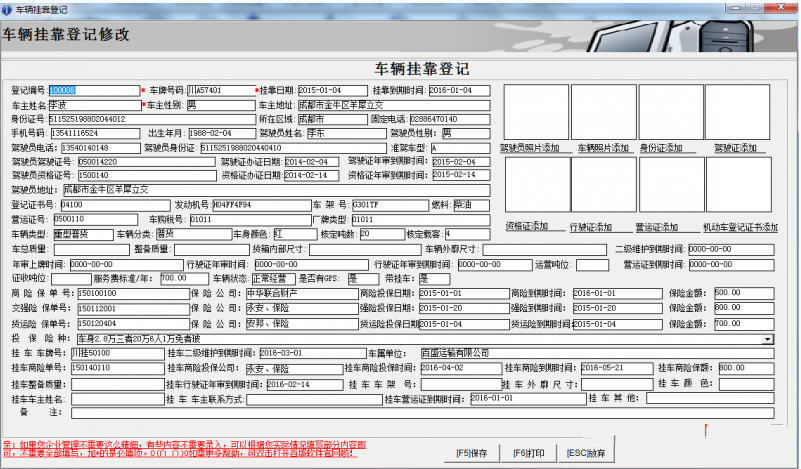801x469 pixels.
Task: Click the 登记编号 field
Action: pyautogui.click(x=94, y=90)
